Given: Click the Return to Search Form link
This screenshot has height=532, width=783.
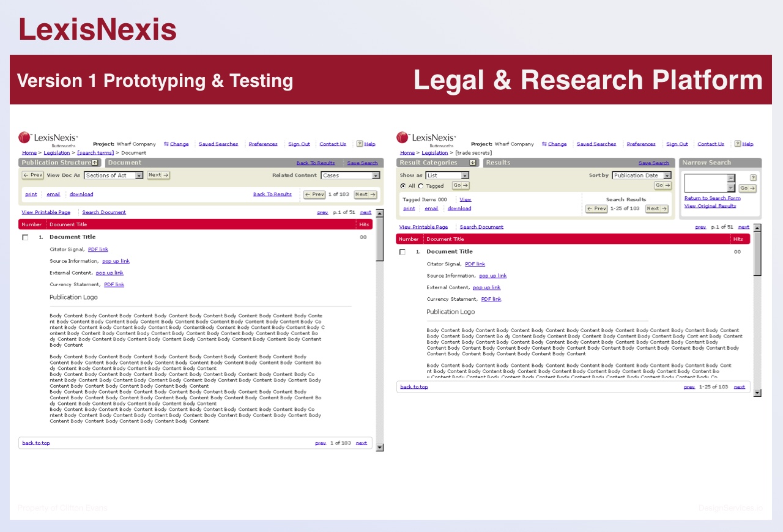Looking at the screenshot, I should coord(712,198).
